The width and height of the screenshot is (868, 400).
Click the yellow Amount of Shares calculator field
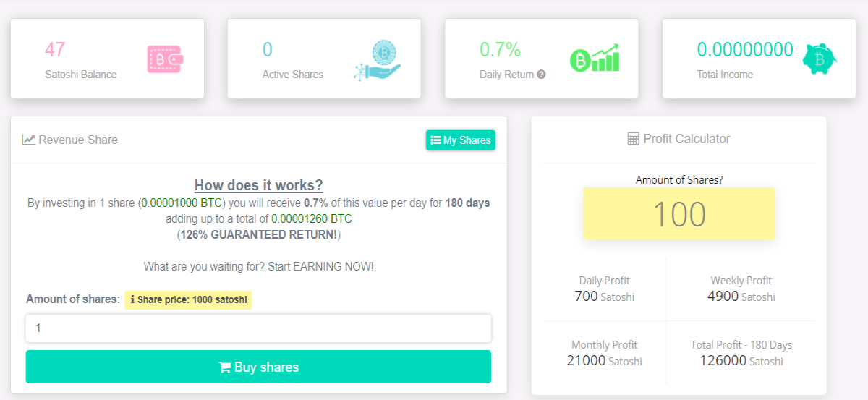pyautogui.click(x=679, y=213)
